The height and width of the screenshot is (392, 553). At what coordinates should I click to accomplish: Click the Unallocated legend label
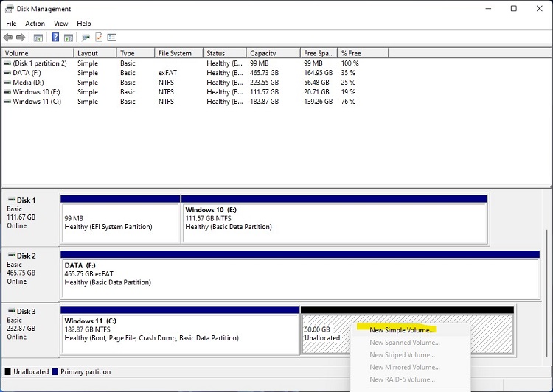pyautogui.click(x=31, y=371)
